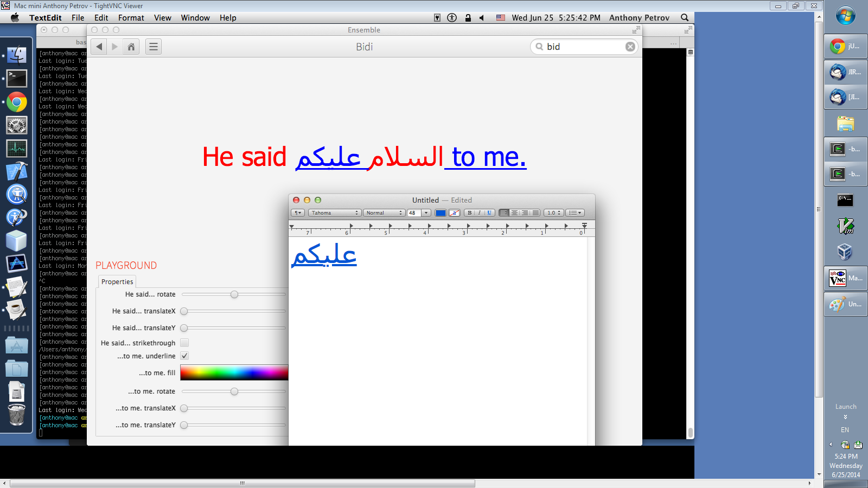Toggle bold formatting in TextEdit
This screenshot has width=868, height=488.
tap(469, 213)
